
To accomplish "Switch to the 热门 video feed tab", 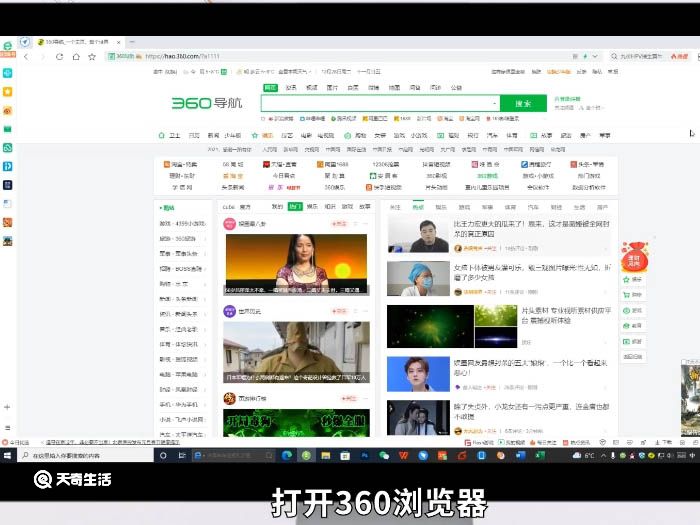I will tap(295, 207).
